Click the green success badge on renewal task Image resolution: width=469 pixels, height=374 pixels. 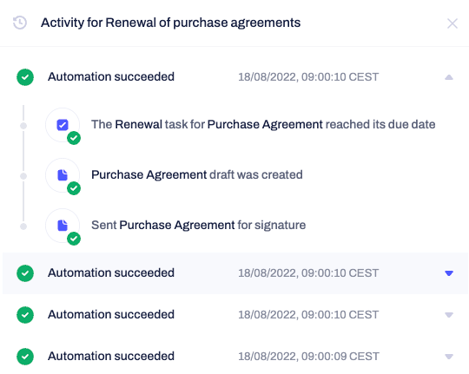pos(74,138)
